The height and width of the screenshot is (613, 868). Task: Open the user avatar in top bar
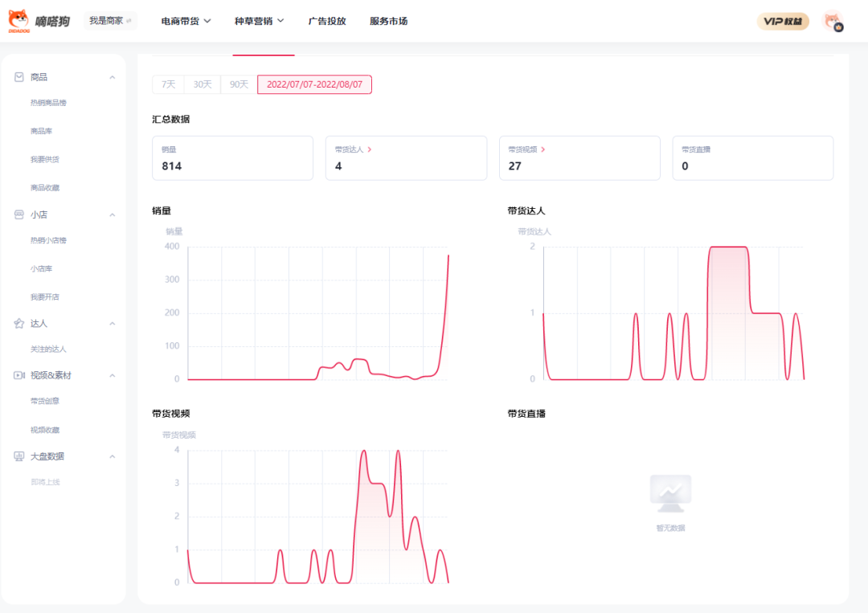[x=833, y=21]
